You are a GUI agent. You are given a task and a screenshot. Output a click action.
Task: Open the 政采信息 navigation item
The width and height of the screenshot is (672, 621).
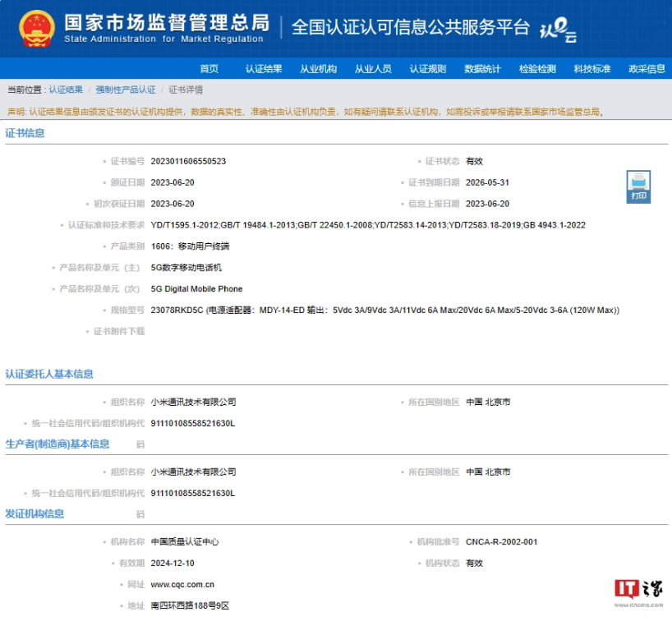(647, 68)
